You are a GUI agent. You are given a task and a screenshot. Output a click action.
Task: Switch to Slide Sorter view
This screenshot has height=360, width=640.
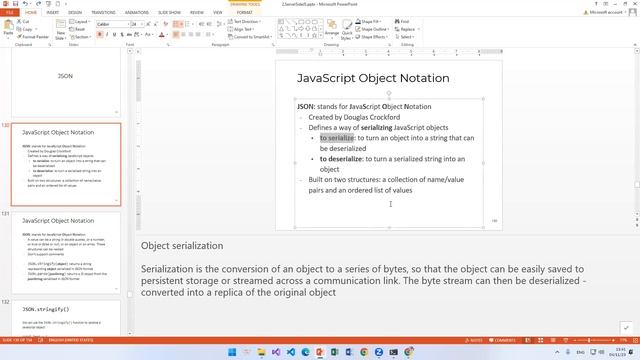pyautogui.click(x=540, y=340)
